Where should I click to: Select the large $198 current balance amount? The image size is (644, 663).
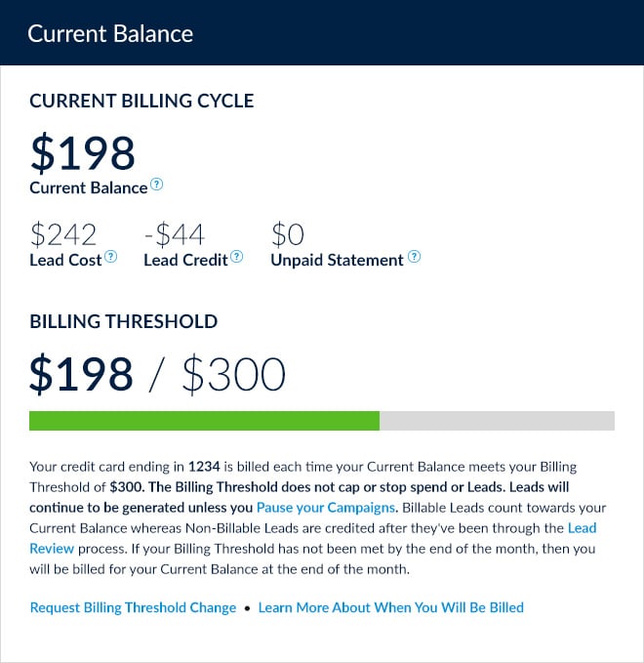tap(83, 152)
